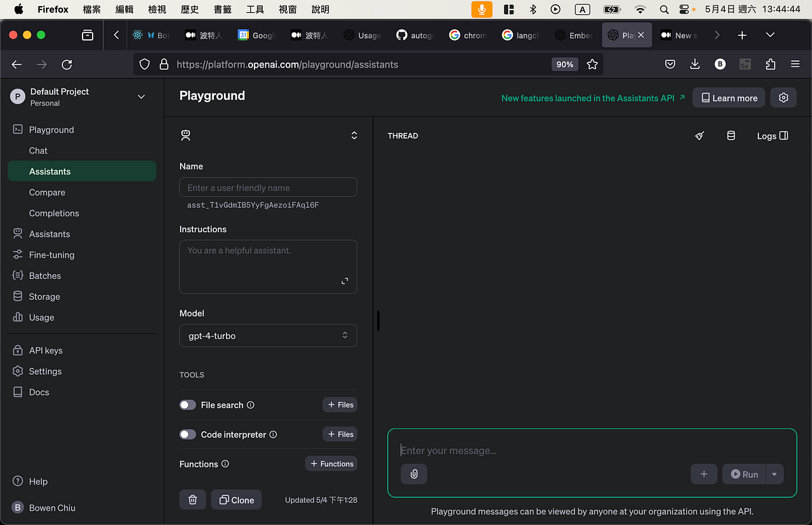
Task: Enable the Code interpreter tool
Action: [187, 434]
